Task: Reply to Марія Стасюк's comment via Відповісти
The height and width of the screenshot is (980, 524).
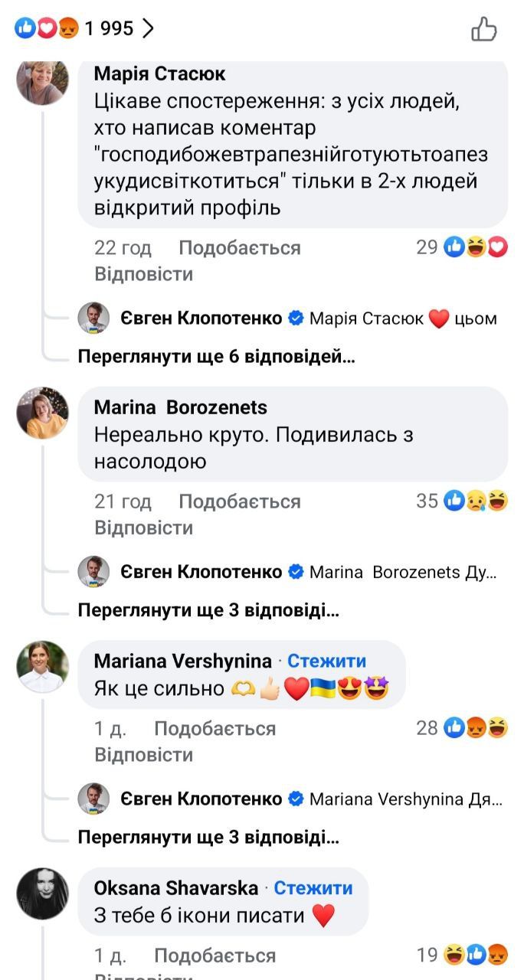Action: pos(143,274)
